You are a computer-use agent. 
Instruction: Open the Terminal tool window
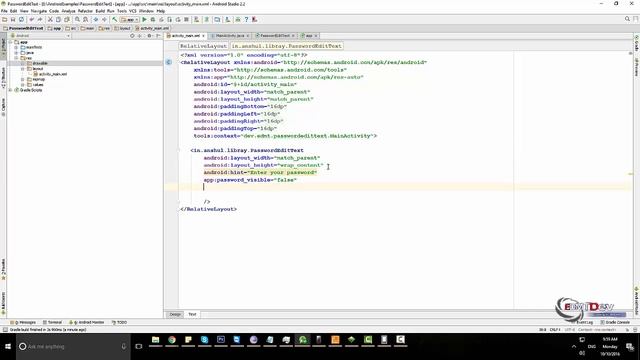coord(52,322)
